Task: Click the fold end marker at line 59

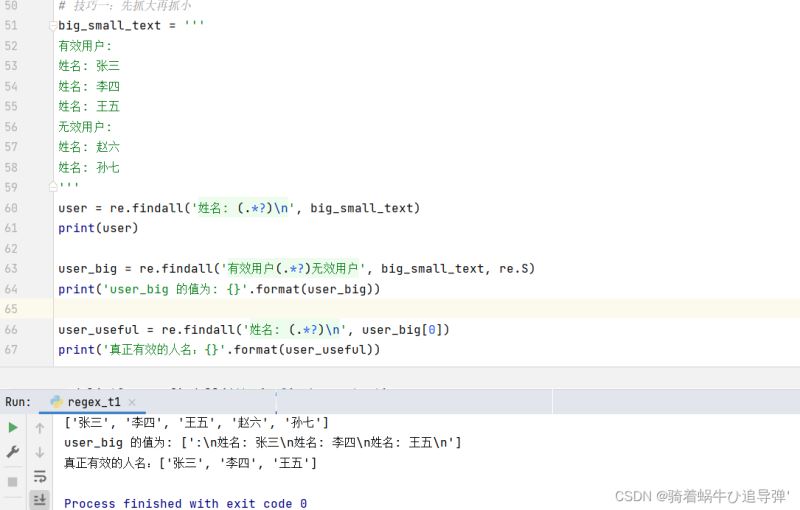Action: click(53, 187)
